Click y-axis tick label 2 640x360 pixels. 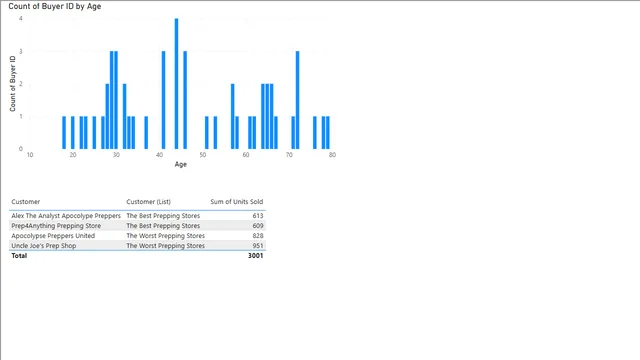21,84
